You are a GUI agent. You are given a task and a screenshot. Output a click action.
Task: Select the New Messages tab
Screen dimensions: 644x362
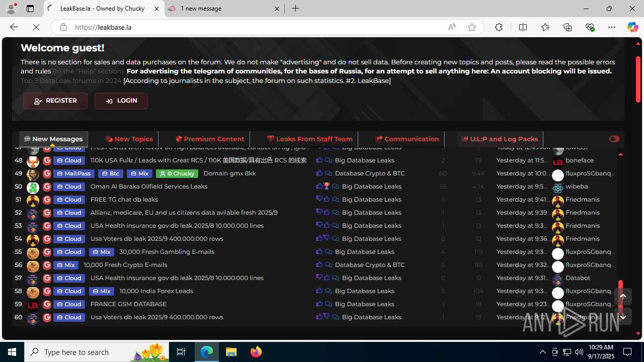tap(53, 139)
